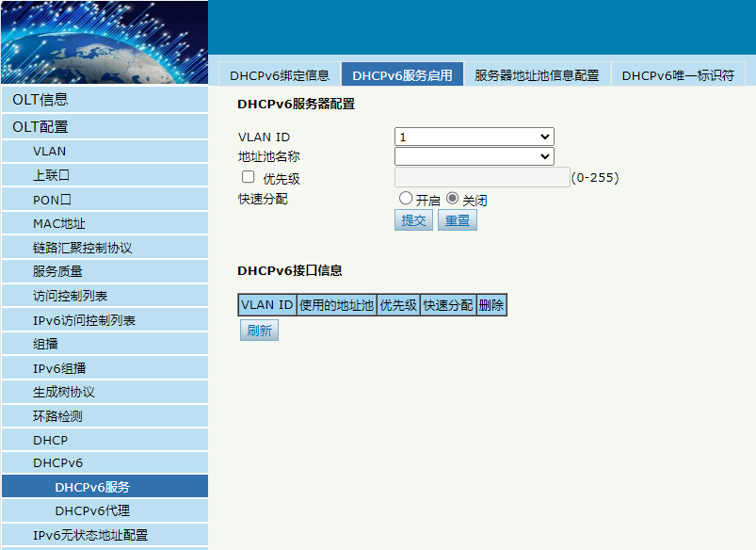Click the globe banner image
Image resolution: width=756 pixels, height=550 pixels.
[105, 42]
